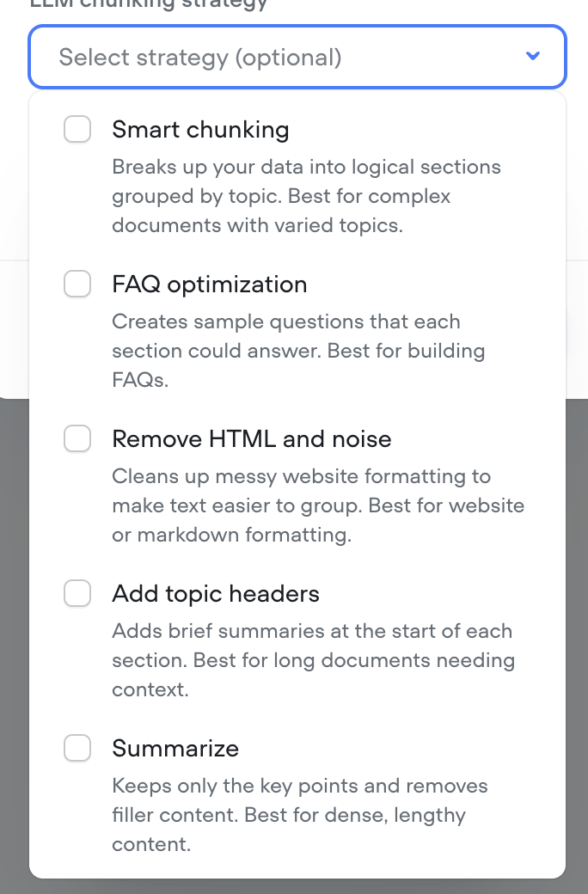The height and width of the screenshot is (894, 588).
Task: Select the Summarize checkbox
Action: pyautogui.click(x=77, y=748)
